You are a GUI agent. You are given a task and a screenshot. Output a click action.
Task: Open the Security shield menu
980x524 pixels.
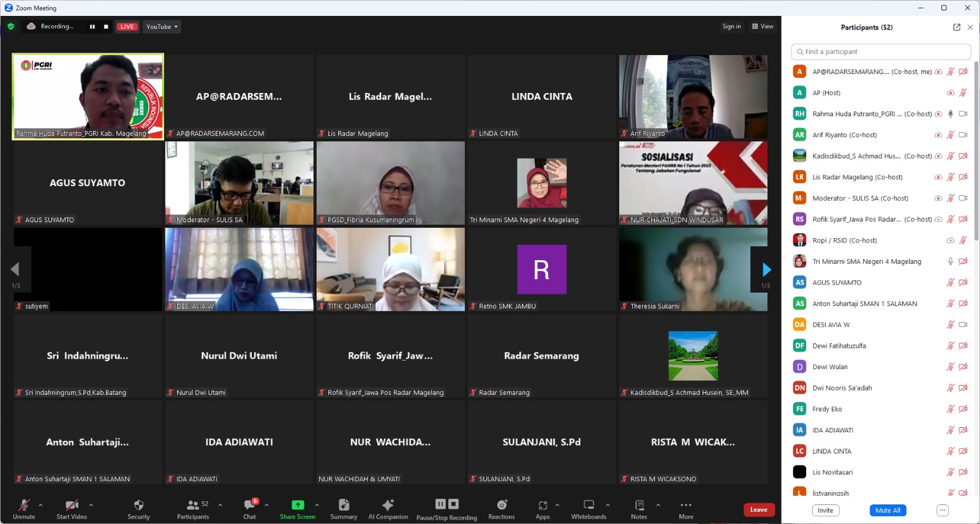pyautogui.click(x=138, y=508)
